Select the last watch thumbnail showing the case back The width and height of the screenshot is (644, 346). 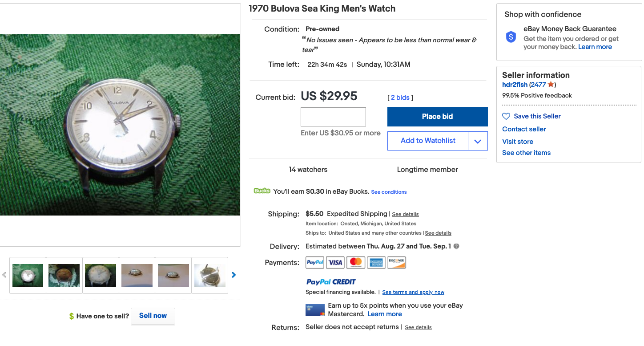point(210,276)
